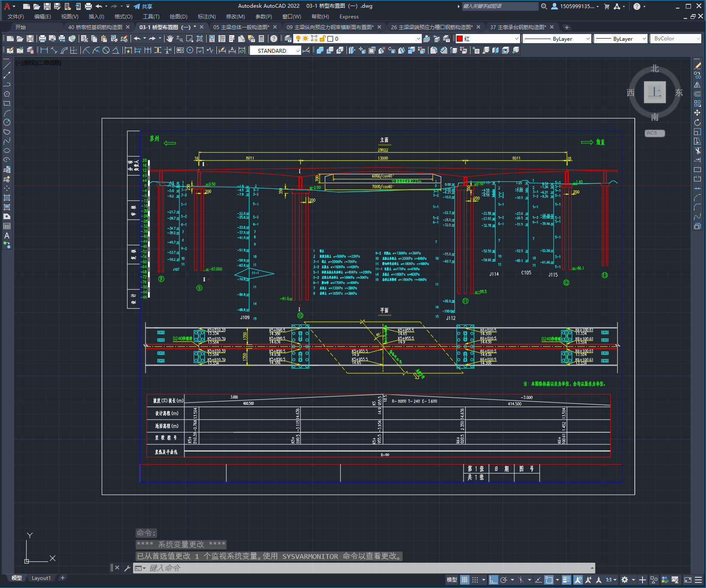Image resolution: width=706 pixels, height=588 pixels.
Task: Click the red color swatch in color control
Action: click(460, 39)
